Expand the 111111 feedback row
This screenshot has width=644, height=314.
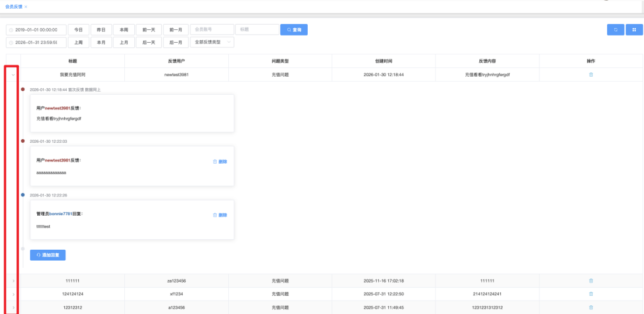13,281
